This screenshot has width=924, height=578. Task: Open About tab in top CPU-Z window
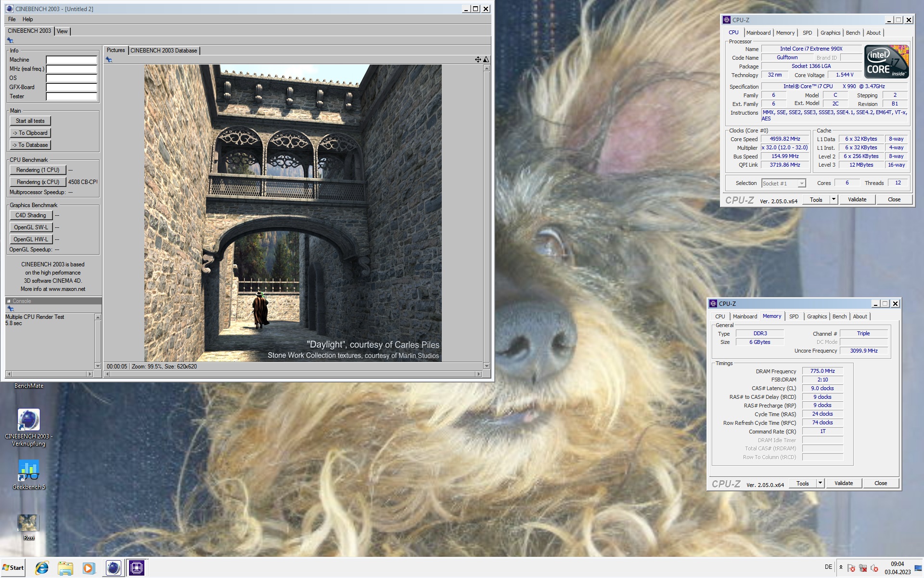873,33
